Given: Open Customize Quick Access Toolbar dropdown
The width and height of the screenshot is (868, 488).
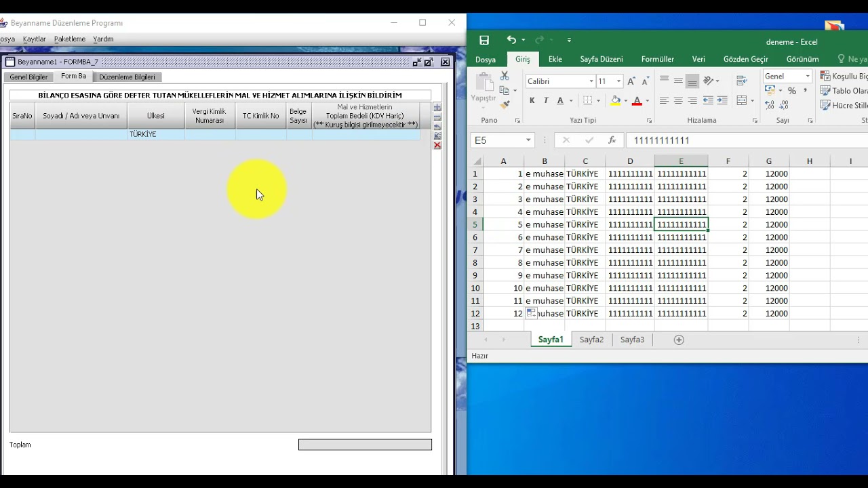Looking at the screenshot, I should pyautogui.click(x=569, y=41).
